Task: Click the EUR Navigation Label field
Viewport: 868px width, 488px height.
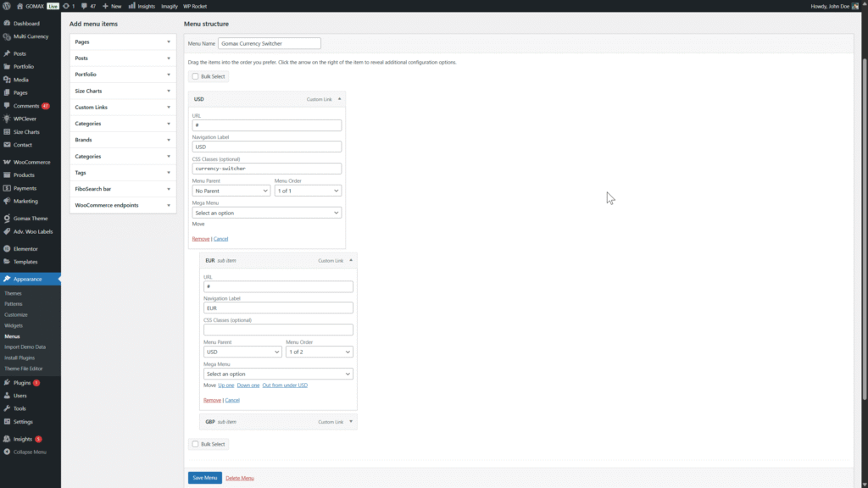Action: click(x=278, y=308)
